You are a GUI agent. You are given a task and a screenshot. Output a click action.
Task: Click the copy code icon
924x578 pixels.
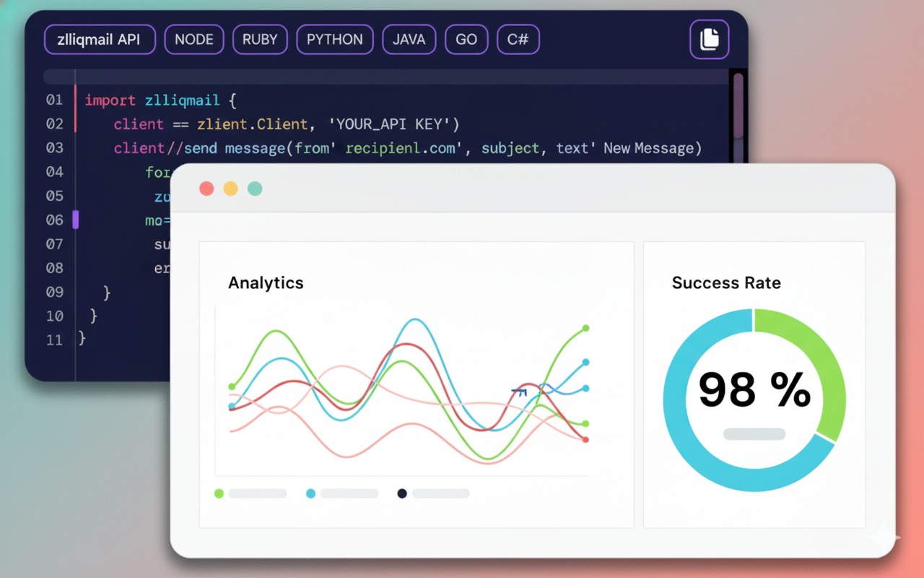[709, 39]
